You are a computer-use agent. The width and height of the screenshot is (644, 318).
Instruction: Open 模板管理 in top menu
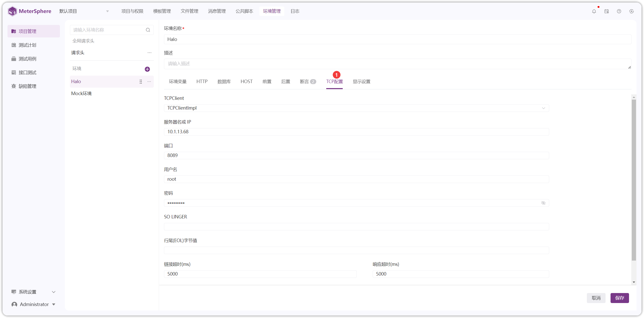pyautogui.click(x=162, y=11)
